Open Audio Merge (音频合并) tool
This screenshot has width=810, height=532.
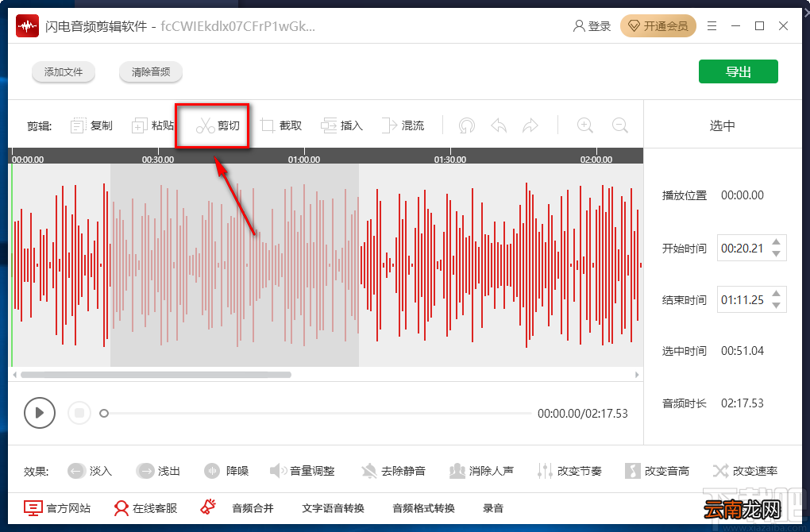(x=253, y=508)
